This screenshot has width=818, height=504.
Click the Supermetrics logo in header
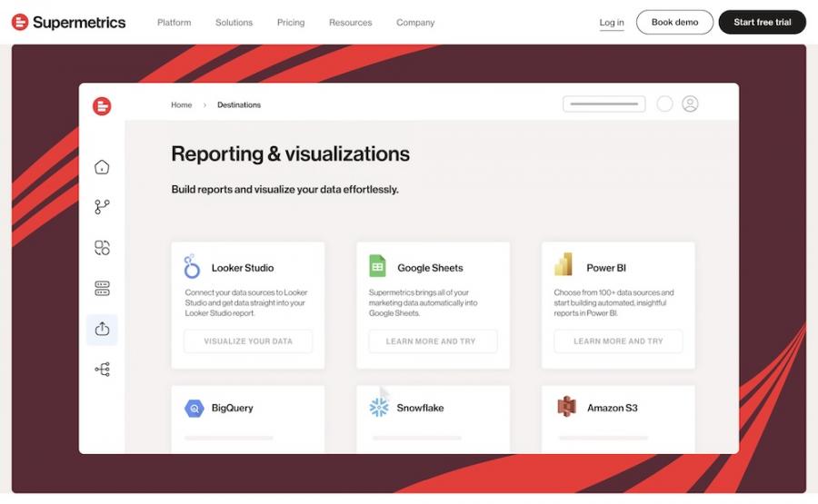68,23
